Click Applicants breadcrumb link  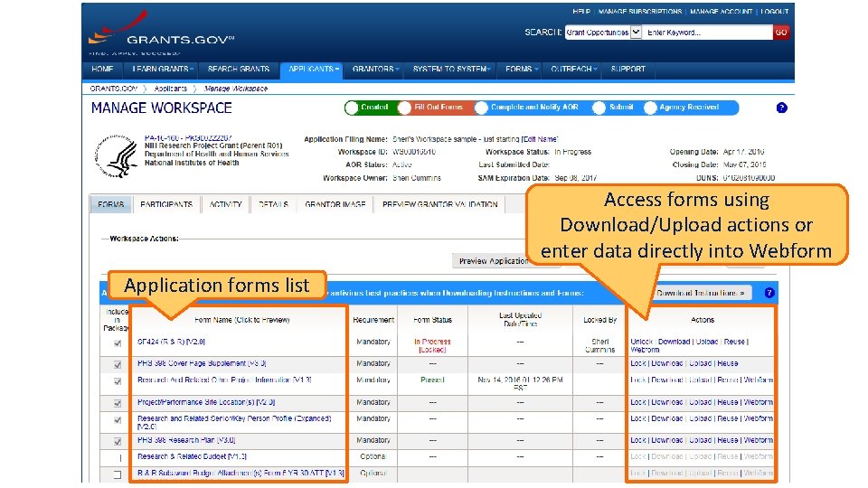171,89
